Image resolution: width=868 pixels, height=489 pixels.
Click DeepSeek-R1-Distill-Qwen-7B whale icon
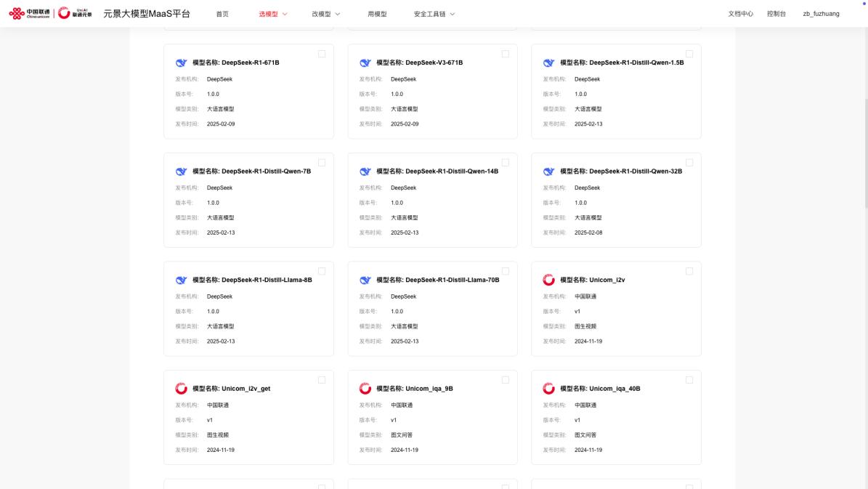click(x=181, y=171)
